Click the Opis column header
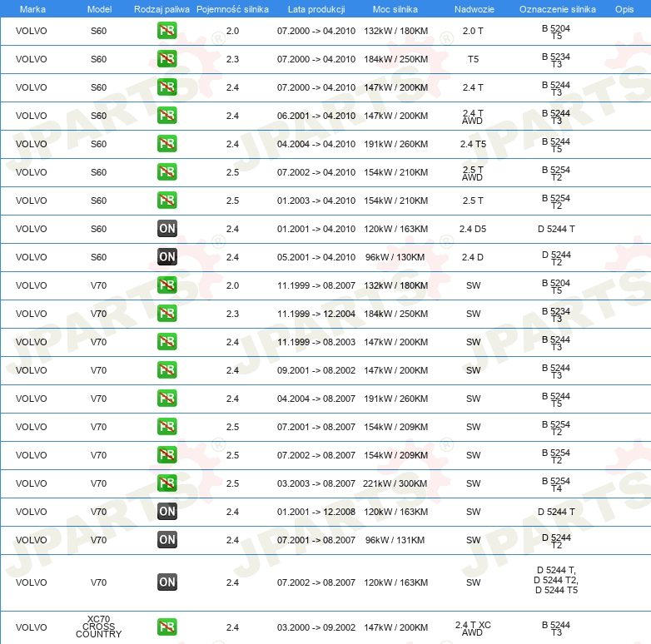This screenshot has width=651, height=644. pyautogui.click(x=624, y=9)
